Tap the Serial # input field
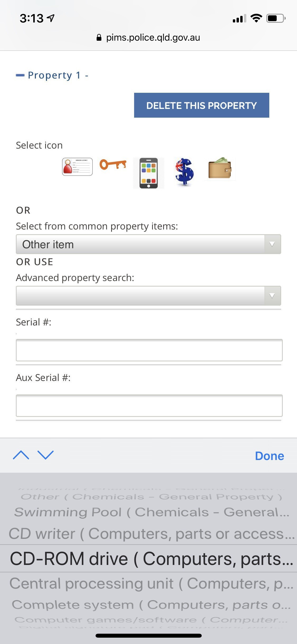 tap(149, 350)
